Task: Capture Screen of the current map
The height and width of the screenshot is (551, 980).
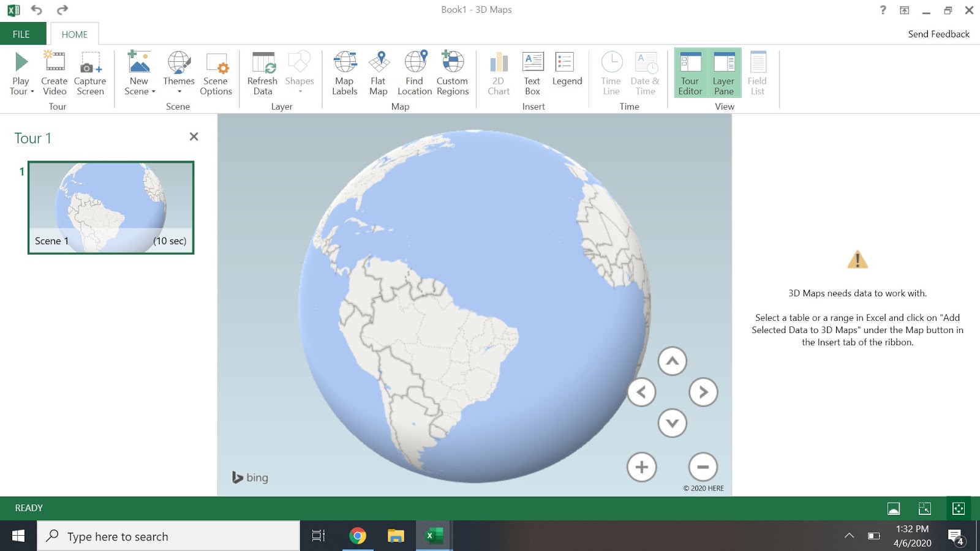Action: 90,73
